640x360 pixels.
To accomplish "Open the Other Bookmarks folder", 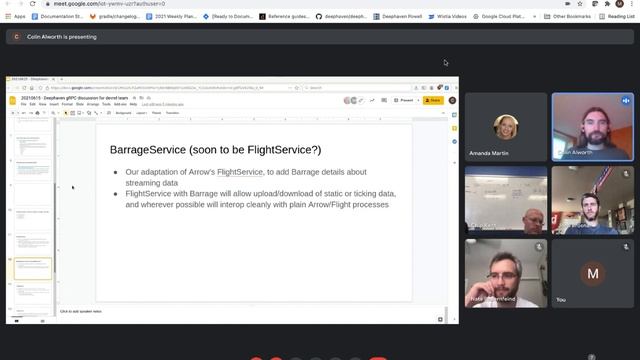I will pyautogui.click(x=567, y=16).
